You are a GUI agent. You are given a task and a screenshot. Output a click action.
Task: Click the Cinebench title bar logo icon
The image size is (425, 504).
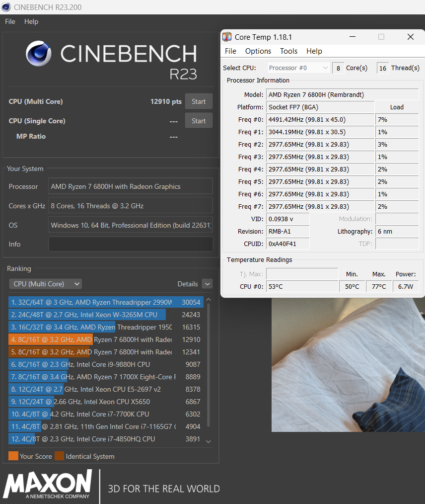[6, 7]
